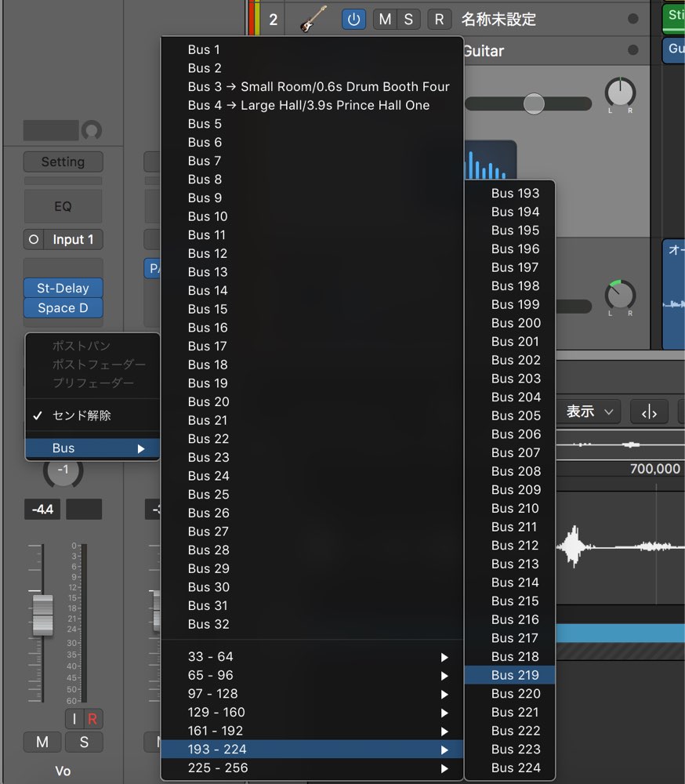
Task: Click the circular input format icon beside Input 1
Action: pos(34,239)
